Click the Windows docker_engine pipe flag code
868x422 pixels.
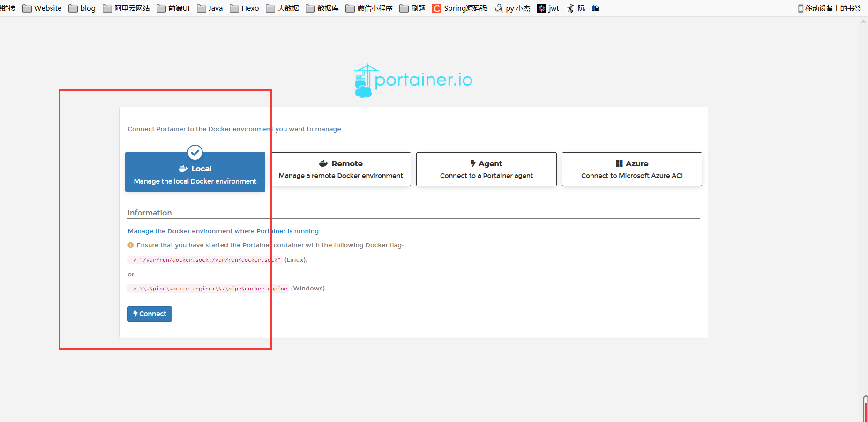[208, 289]
